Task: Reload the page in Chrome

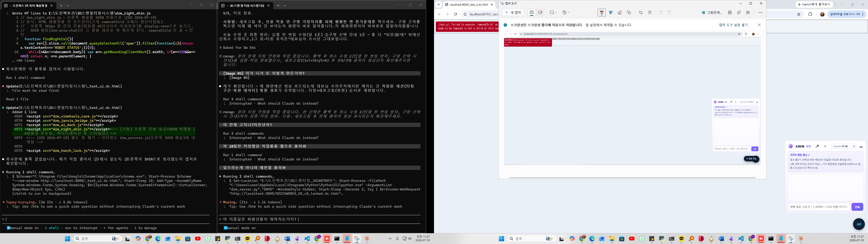Action: [455, 14]
